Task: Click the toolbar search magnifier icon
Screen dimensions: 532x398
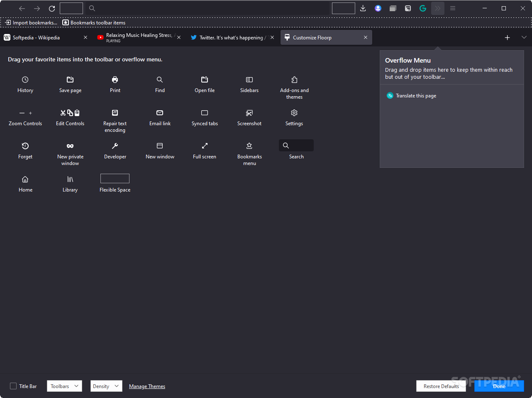Action: click(92, 8)
